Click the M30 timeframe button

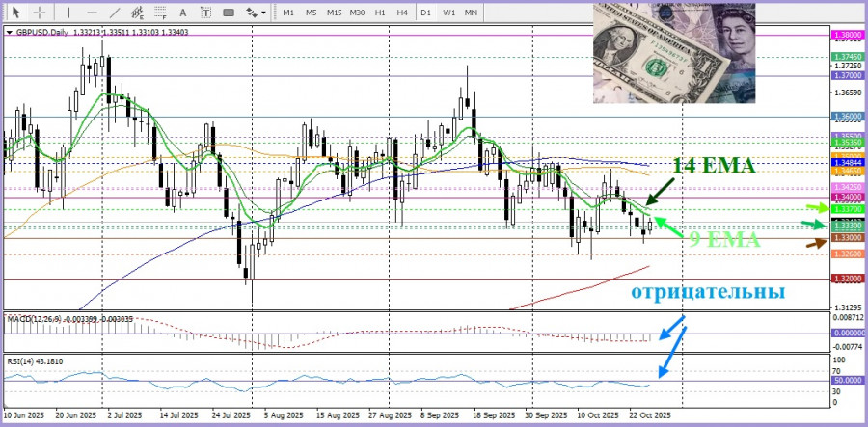click(x=357, y=13)
